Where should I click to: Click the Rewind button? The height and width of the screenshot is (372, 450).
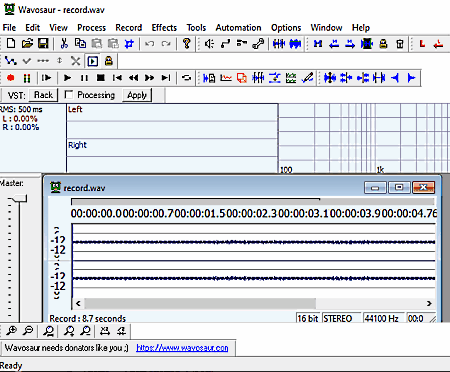(x=133, y=78)
